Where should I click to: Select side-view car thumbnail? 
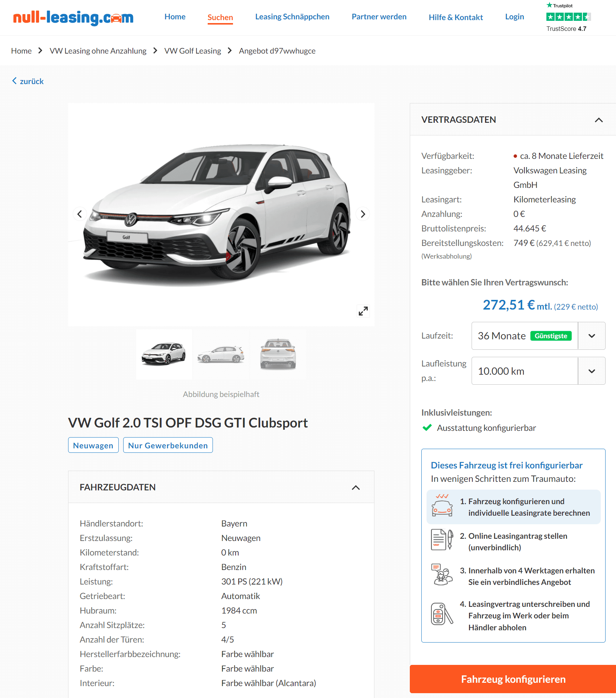pyautogui.click(x=221, y=354)
